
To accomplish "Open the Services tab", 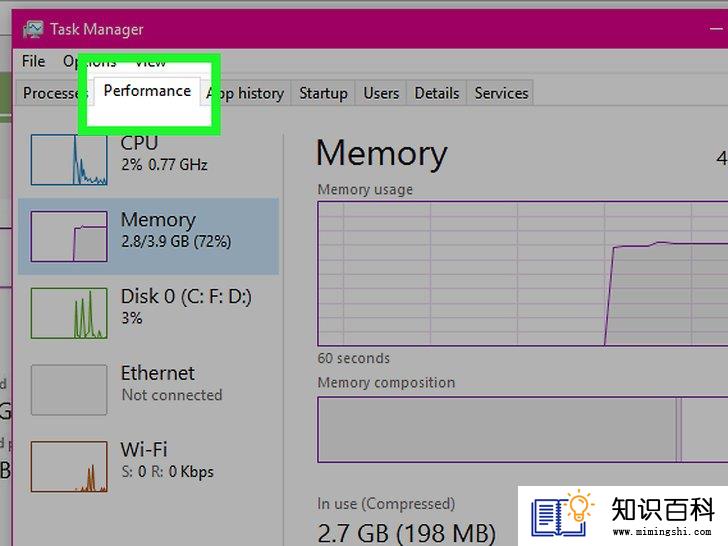I will click(x=501, y=93).
